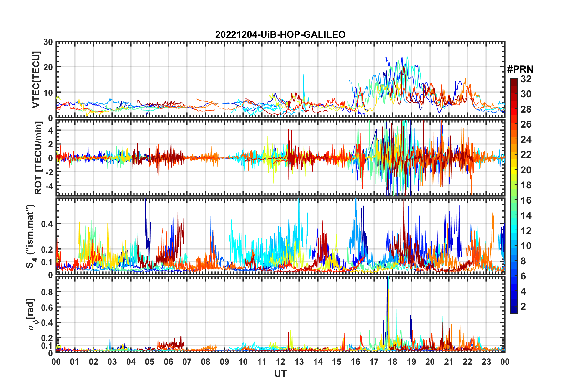This screenshot has width=561, height=392.
Task: Pick the dark blue bottom of the PRN colorbar
Action: point(514,310)
